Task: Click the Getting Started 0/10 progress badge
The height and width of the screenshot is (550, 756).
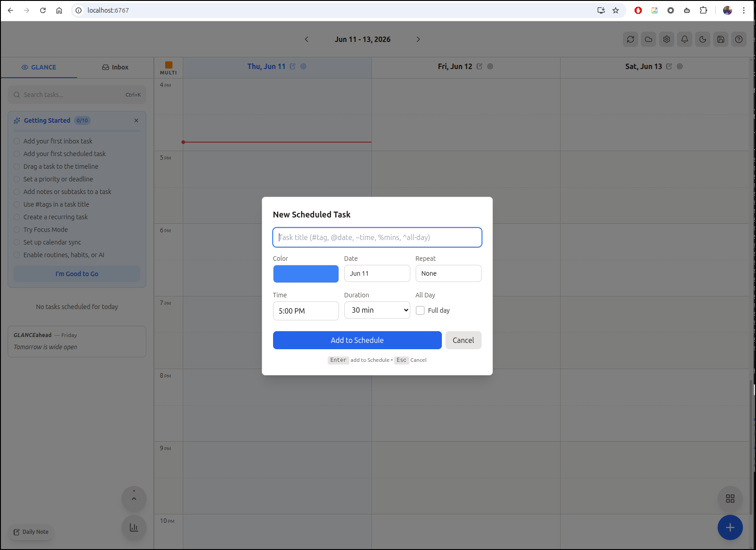Action: coord(82,120)
